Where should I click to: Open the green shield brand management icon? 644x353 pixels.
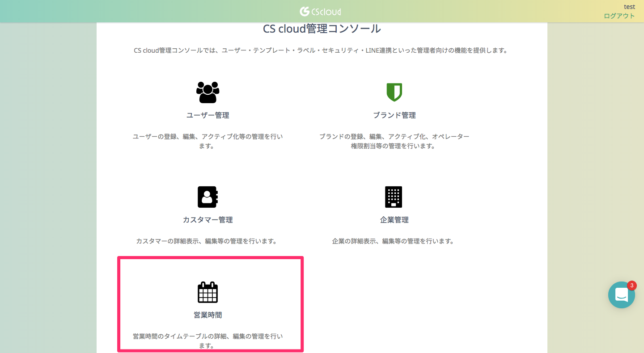coord(394,92)
